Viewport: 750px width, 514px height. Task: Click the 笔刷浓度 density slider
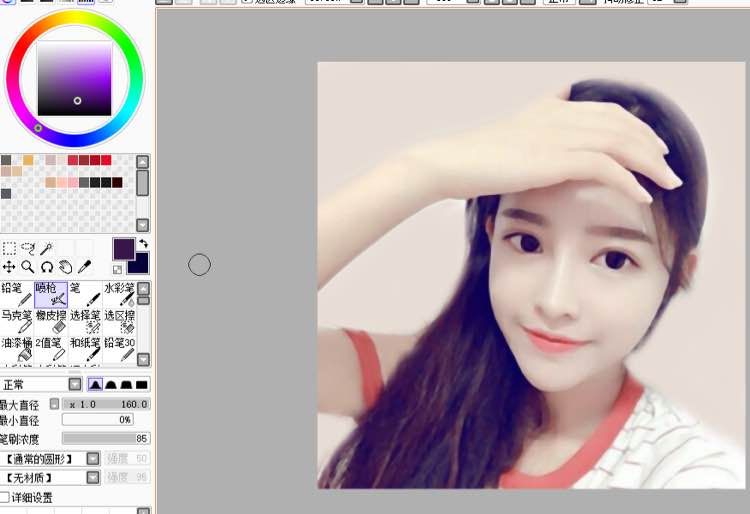point(105,438)
